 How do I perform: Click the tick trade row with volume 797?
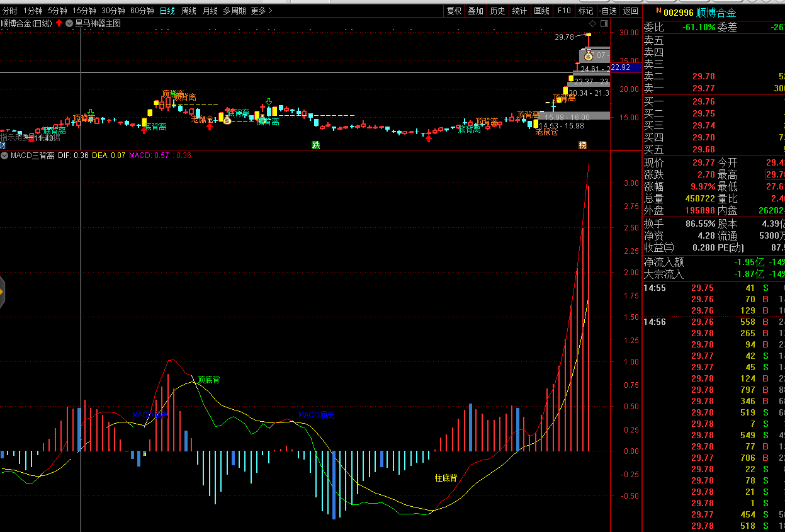[714, 390]
